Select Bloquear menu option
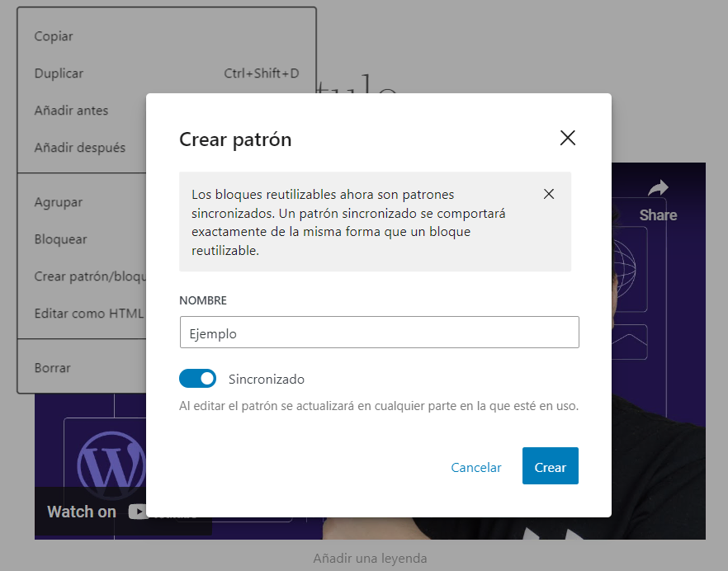Screen dimensions: 728x571 [60, 239]
